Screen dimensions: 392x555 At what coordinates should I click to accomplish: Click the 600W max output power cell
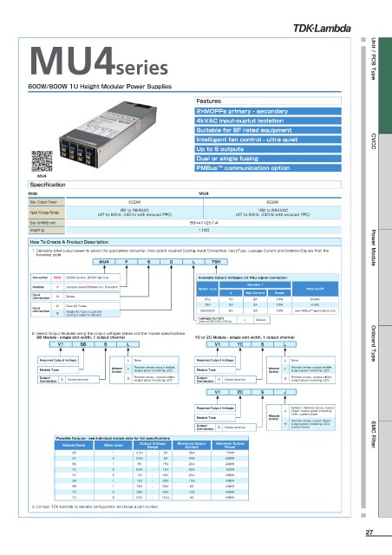coord(134,202)
